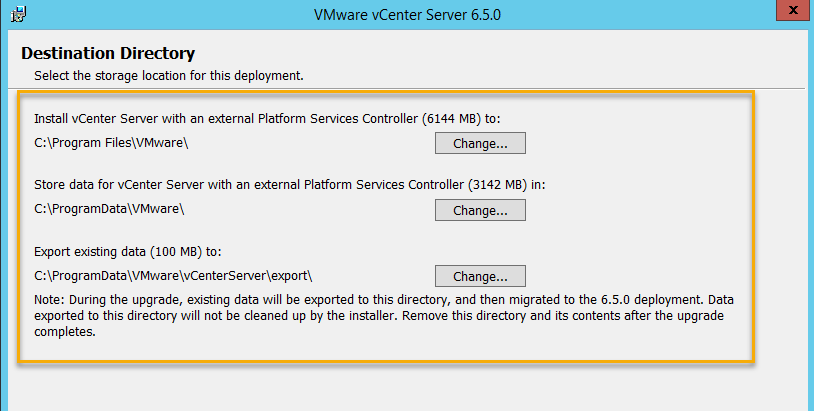Click Change for the Program Files install path

click(x=480, y=143)
